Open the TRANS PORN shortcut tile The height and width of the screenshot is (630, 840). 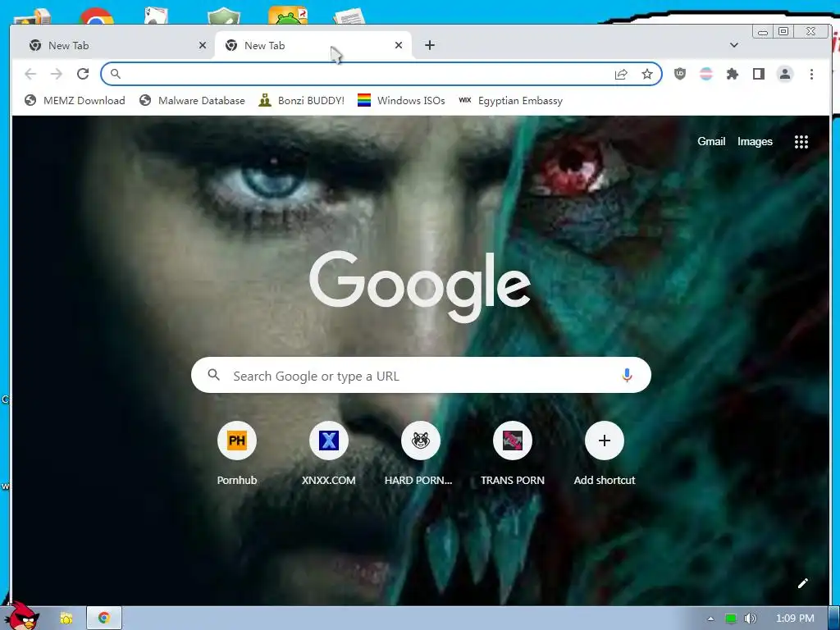(513, 453)
